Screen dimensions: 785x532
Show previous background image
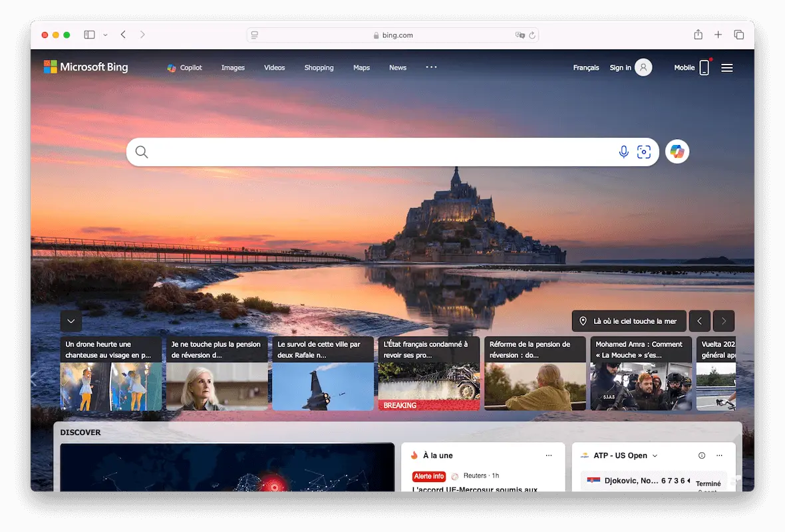point(699,321)
